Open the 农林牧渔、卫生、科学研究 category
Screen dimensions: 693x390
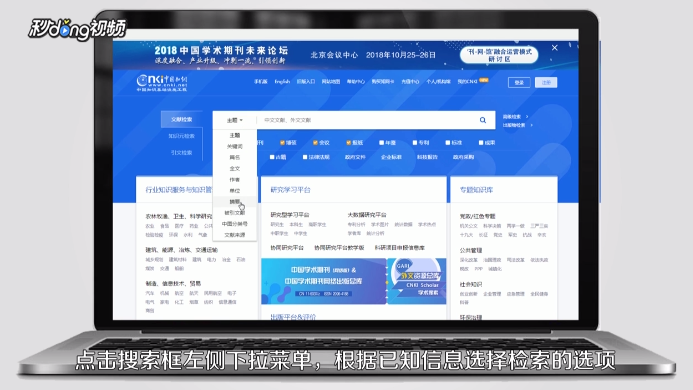click(179, 217)
